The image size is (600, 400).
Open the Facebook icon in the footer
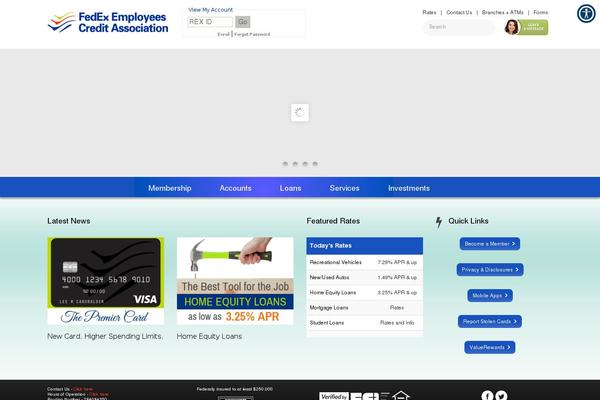(x=487, y=395)
